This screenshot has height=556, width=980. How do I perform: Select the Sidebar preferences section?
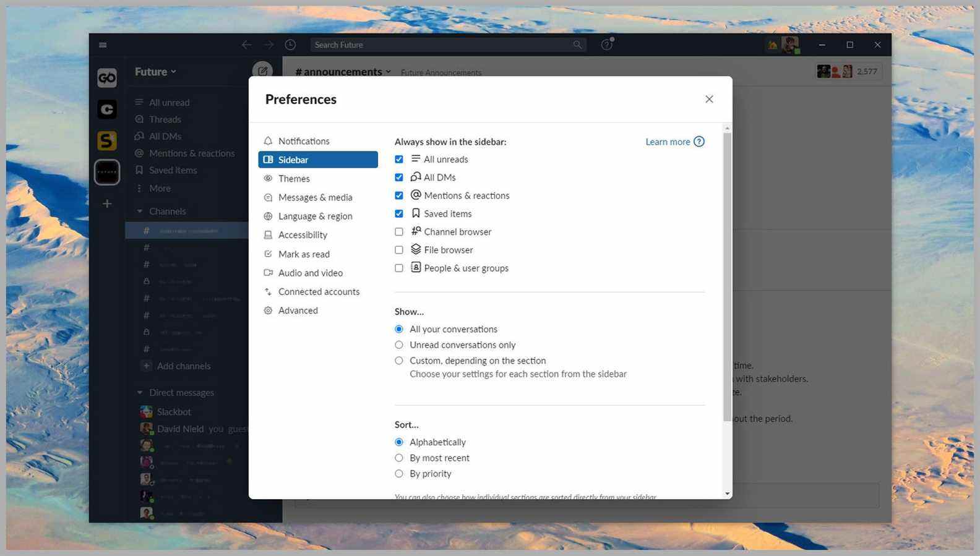pyautogui.click(x=317, y=160)
